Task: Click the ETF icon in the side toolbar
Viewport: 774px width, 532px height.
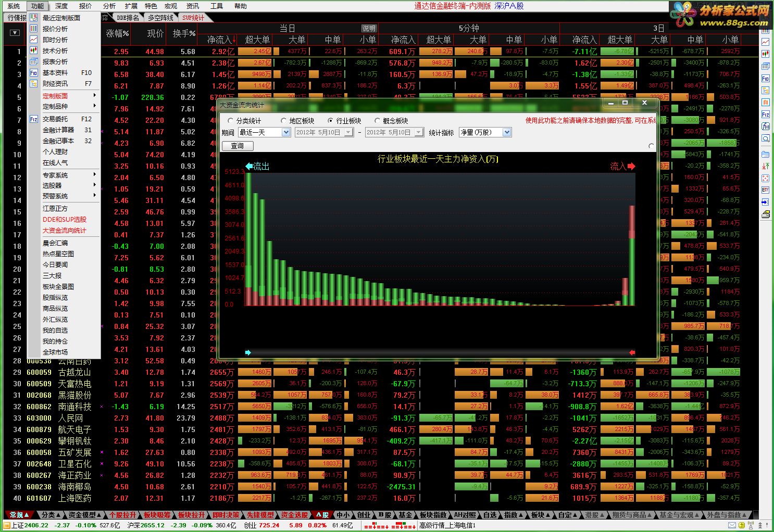Action: (x=766, y=189)
